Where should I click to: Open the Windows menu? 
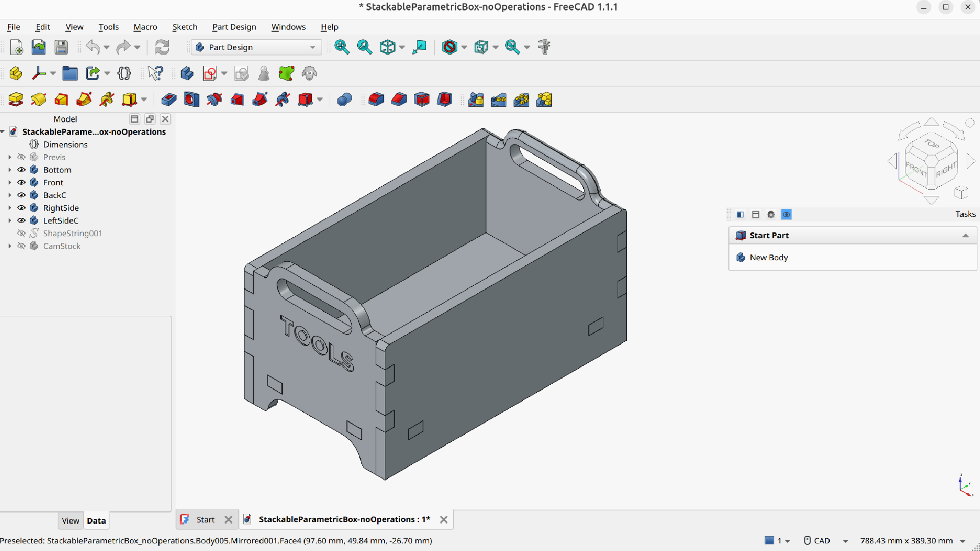click(x=288, y=27)
